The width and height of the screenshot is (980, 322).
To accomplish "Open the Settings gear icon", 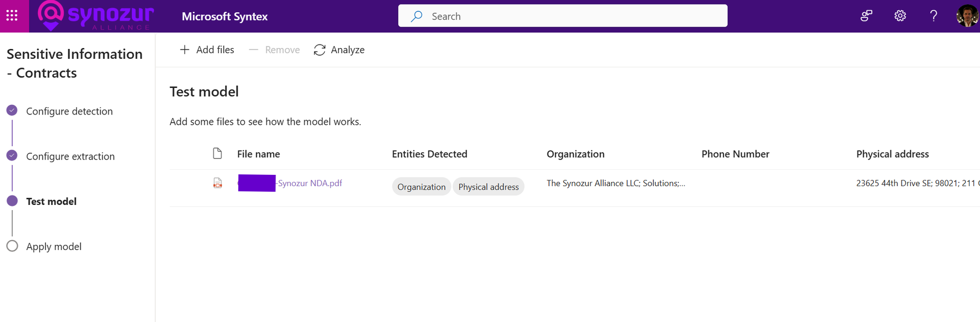I will 900,16.
